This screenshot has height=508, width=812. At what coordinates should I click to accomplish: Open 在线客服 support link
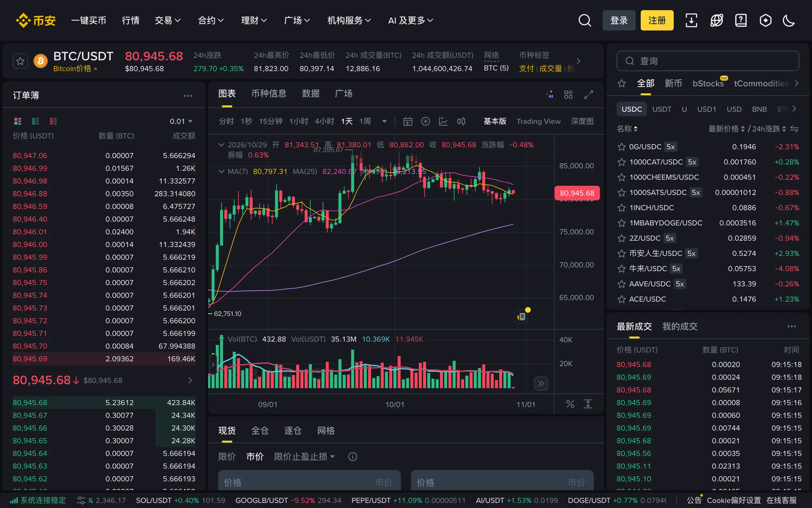coord(782,500)
